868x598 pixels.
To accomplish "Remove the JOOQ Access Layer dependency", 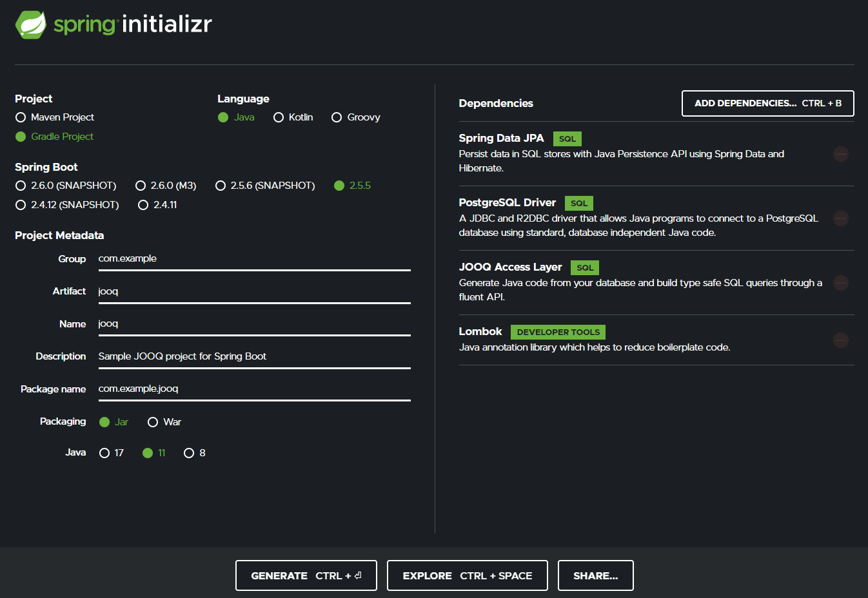I will [x=840, y=283].
